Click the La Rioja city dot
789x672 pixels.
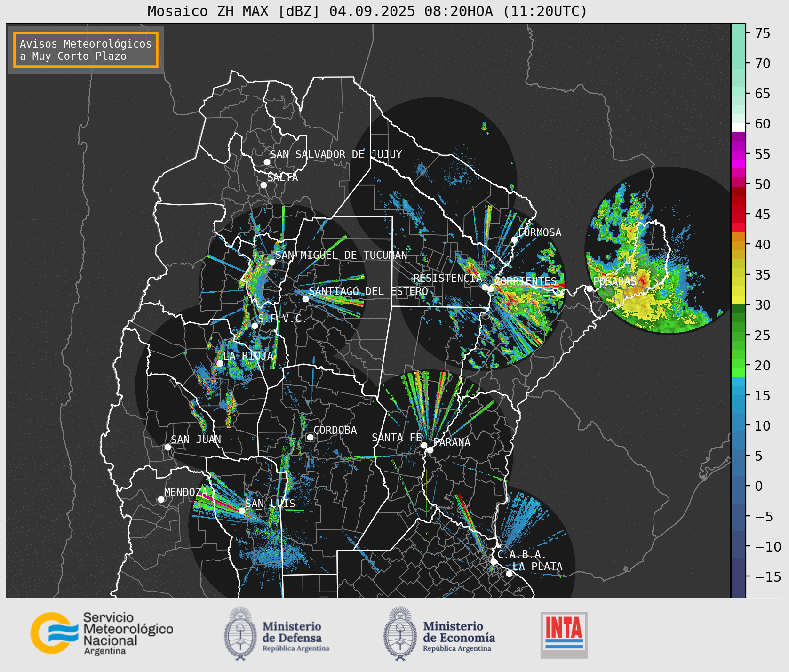tap(220, 363)
